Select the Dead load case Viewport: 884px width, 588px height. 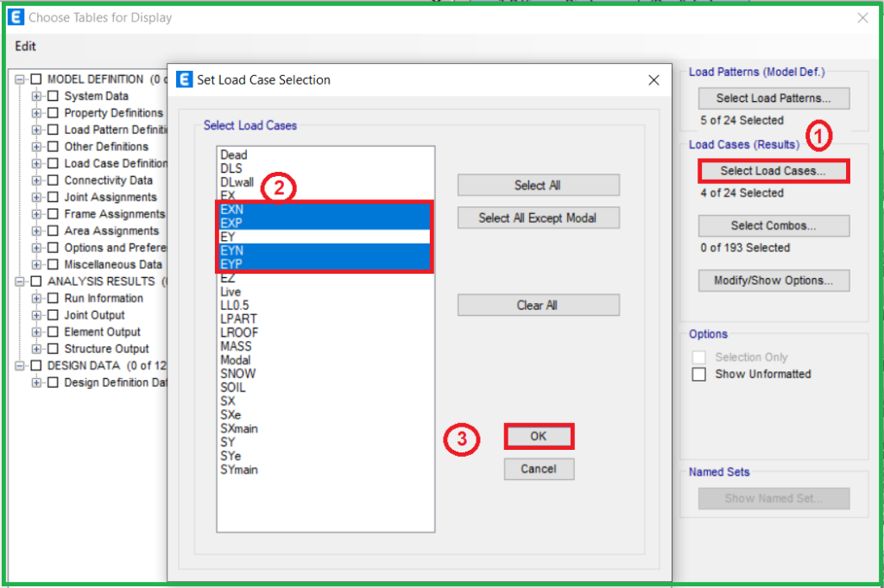coord(325,155)
